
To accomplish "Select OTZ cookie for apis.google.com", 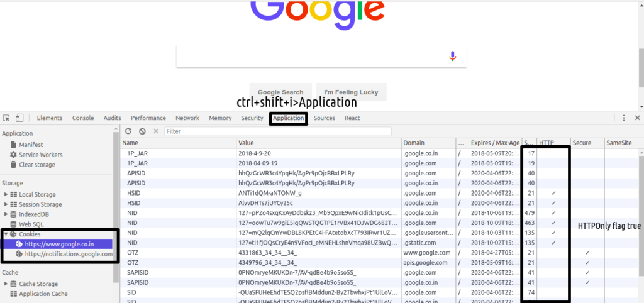I will click(x=379, y=263).
